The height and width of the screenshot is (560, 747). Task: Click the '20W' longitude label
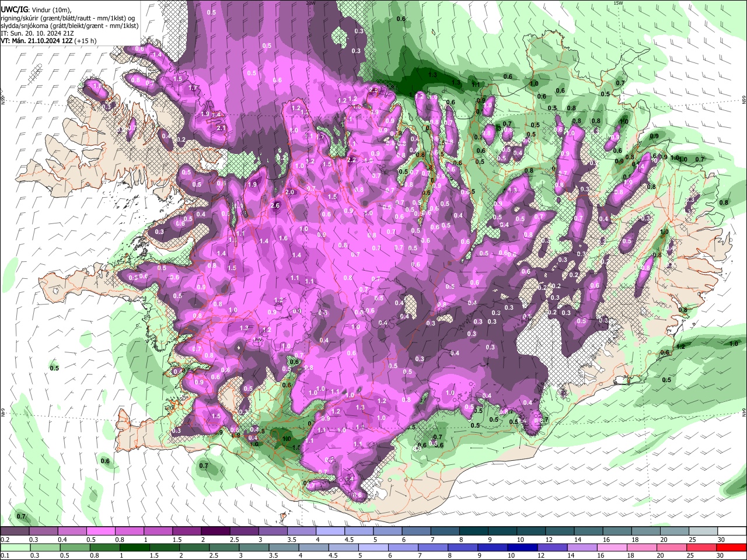pos(310,2)
